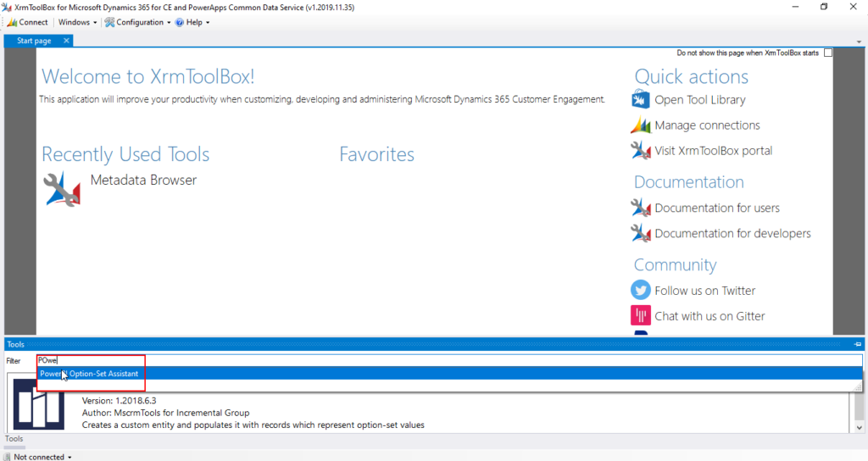Click the Gitter pink icon
This screenshot has height=461, width=868.
point(641,315)
